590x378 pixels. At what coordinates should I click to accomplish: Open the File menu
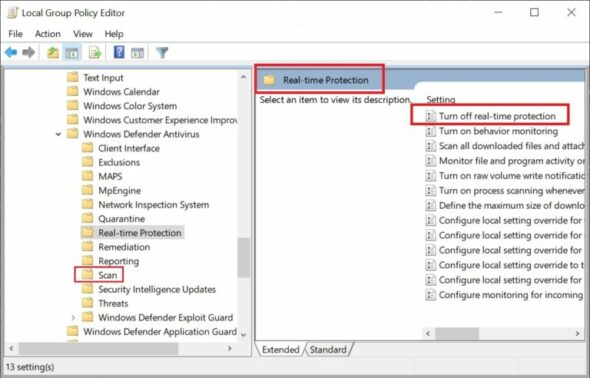pyautogui.click(x=15, y=34)
